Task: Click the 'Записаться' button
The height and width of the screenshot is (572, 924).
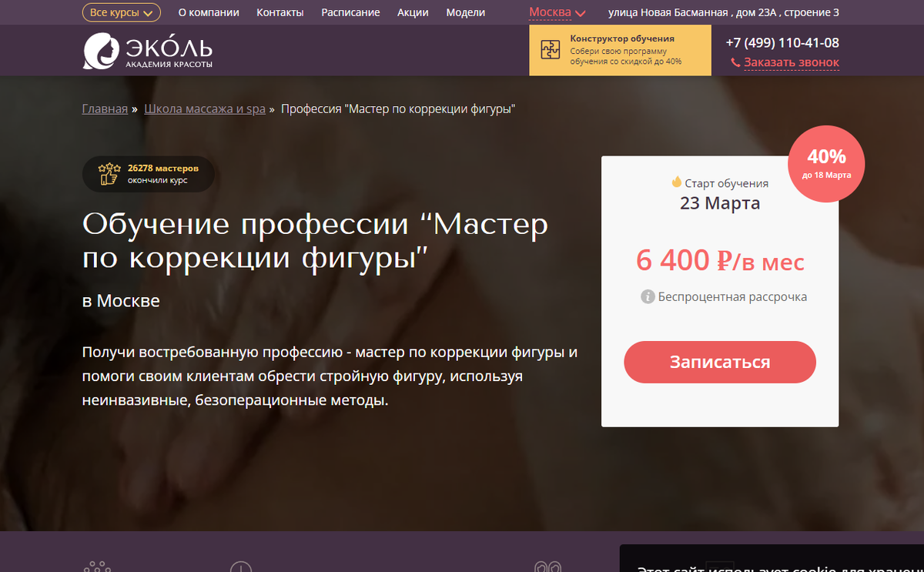Action: coord(720,362)
